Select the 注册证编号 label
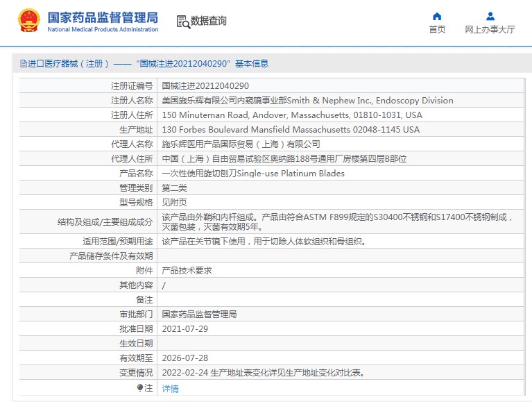This screenshot has width=532, height=402. tap(132, 86)
